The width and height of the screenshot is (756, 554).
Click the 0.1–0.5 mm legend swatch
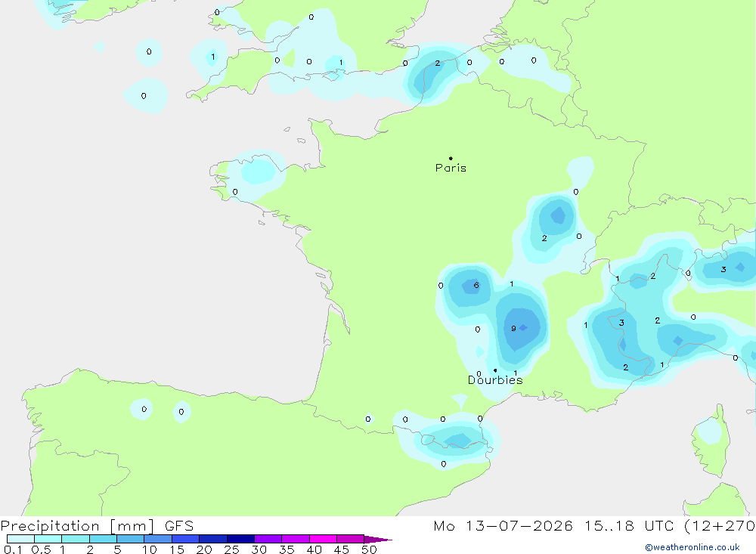[x=20, y=539]
